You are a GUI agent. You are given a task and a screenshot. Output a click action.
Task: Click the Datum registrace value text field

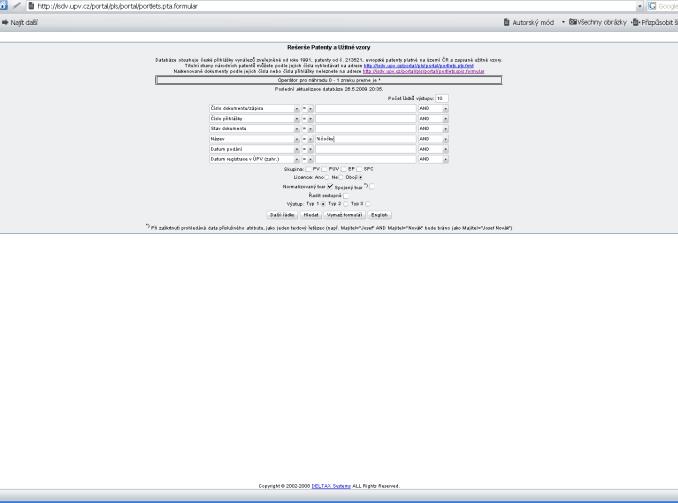coord(365,159)
